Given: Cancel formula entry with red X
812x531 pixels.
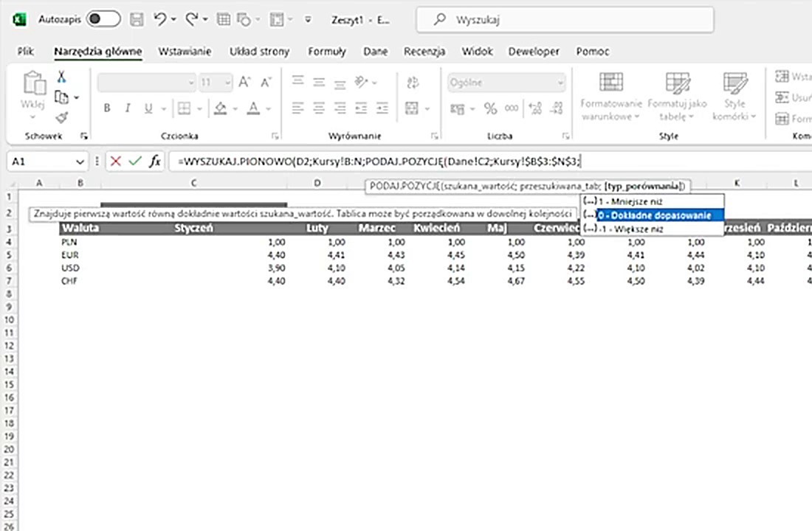Looking at the screenshot, I should 115,161.
